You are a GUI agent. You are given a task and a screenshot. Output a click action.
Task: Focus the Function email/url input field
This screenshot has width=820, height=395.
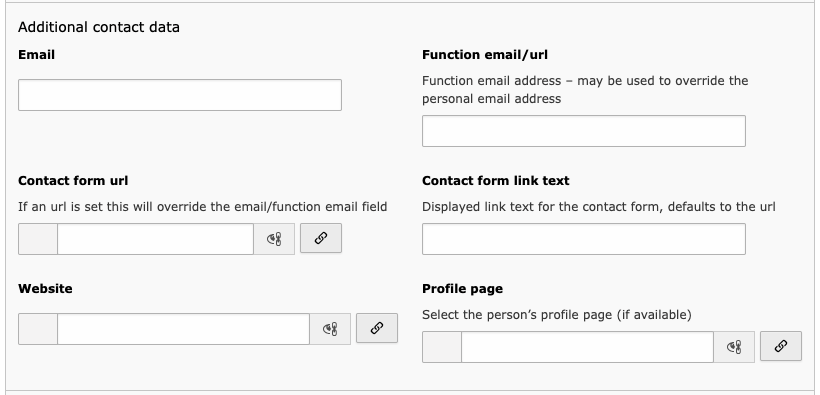click(584, 131)
